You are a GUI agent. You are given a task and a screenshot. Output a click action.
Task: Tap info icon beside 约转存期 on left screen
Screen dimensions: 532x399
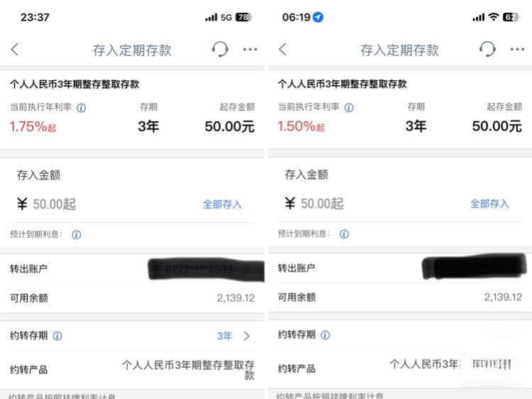(x=57, y=336)
